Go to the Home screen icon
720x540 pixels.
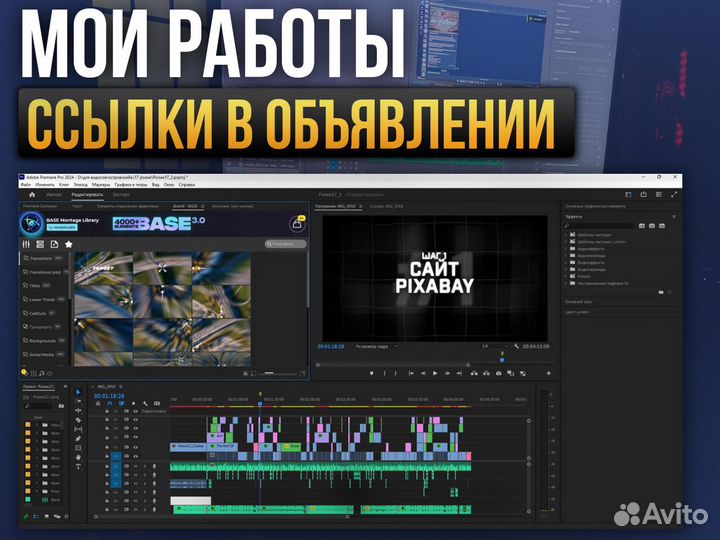point(32,195)
